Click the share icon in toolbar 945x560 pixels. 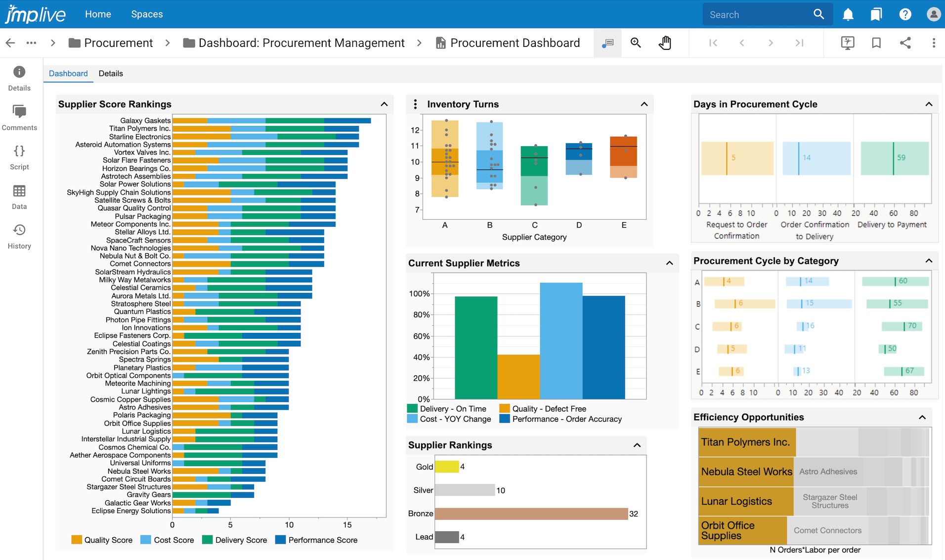click(905, 43)
